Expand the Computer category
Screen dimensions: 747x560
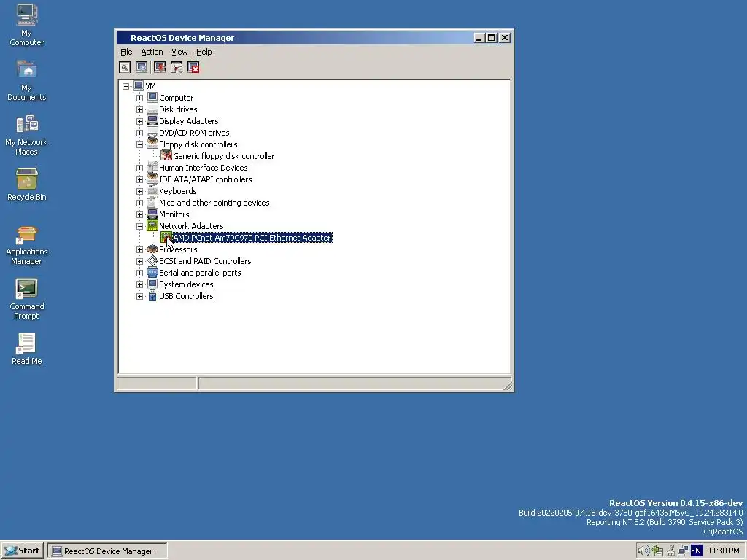139,98
